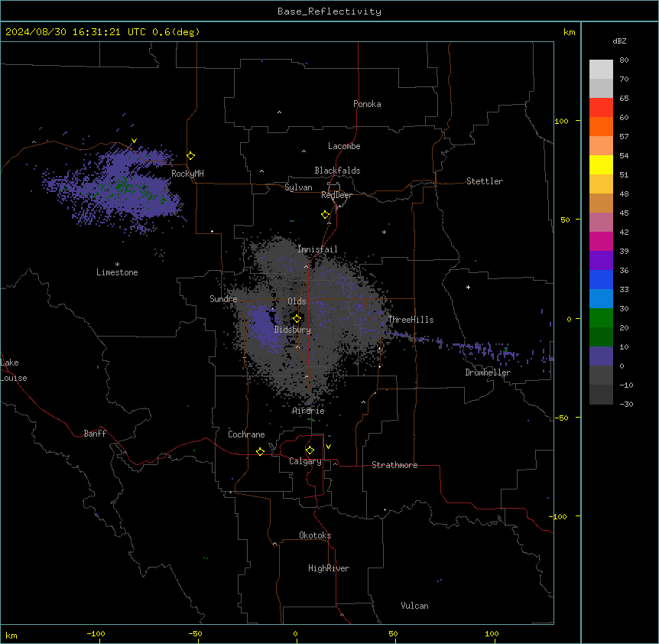Select the -50 tick label on bottom axis

click(195, 633)
